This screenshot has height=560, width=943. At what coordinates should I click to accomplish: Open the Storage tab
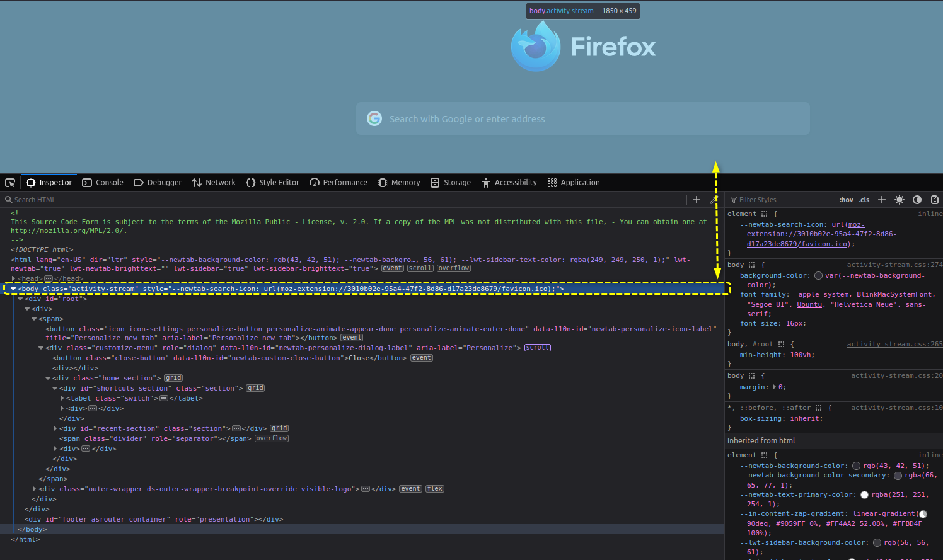[451, 183]
